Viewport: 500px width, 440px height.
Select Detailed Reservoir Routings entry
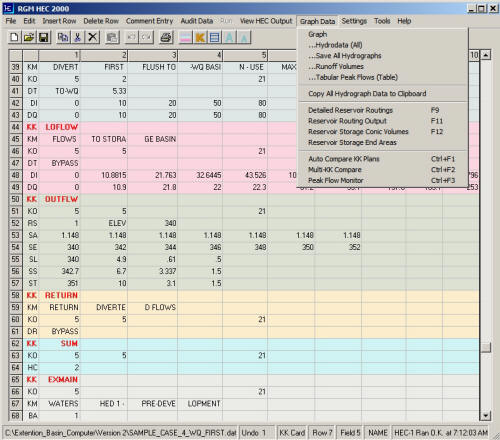(350, 110)
